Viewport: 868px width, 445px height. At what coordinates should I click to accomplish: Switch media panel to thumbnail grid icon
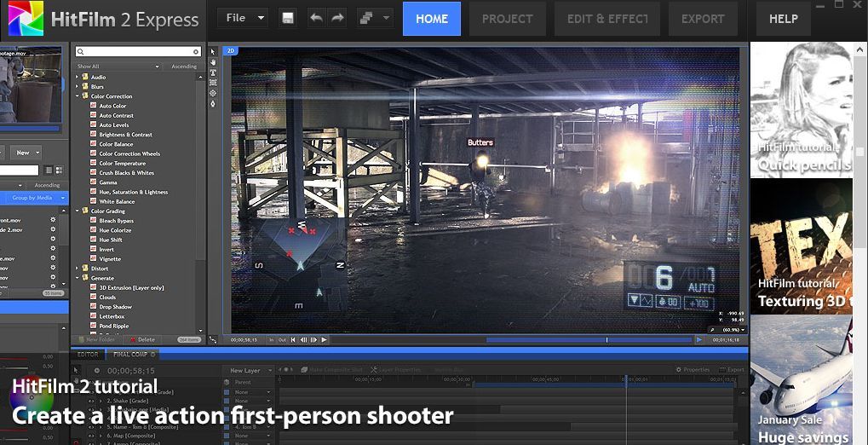tap(59, 170)
